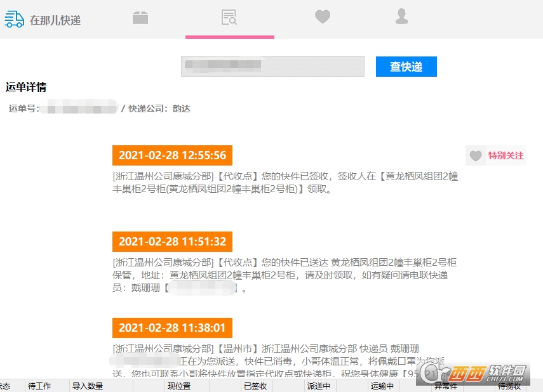Click the 已签收 column header
The image size is (543, 392).
[255, 386]
